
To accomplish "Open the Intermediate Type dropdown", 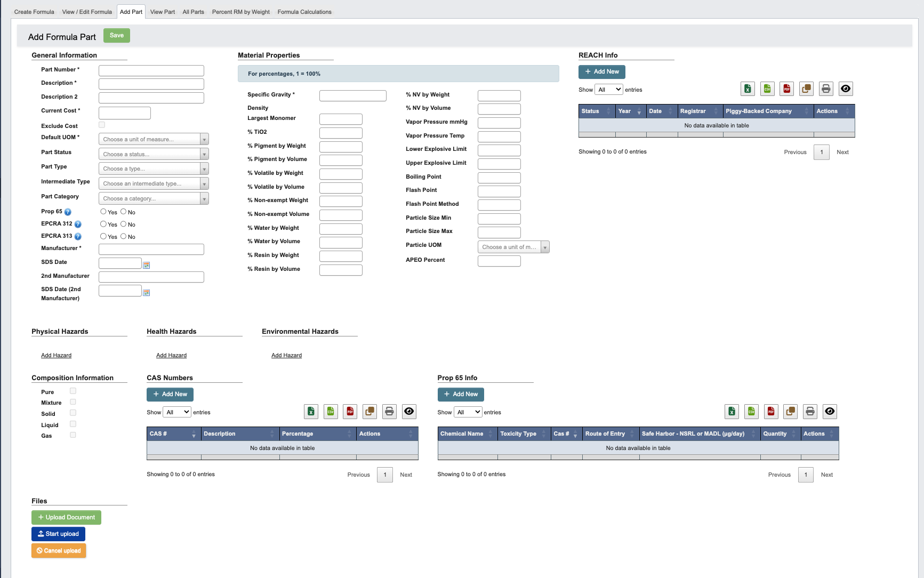I will pyautogui.click(x=154, y=183).
